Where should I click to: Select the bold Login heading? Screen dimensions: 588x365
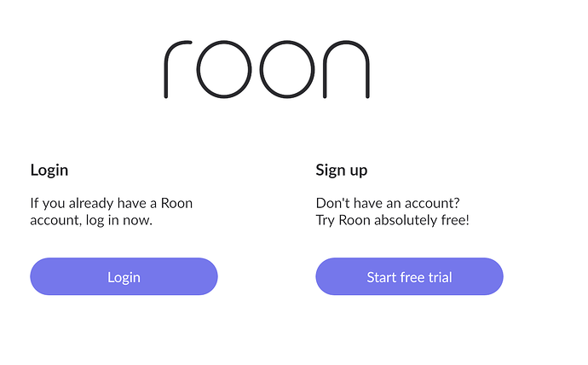point(49,170)
